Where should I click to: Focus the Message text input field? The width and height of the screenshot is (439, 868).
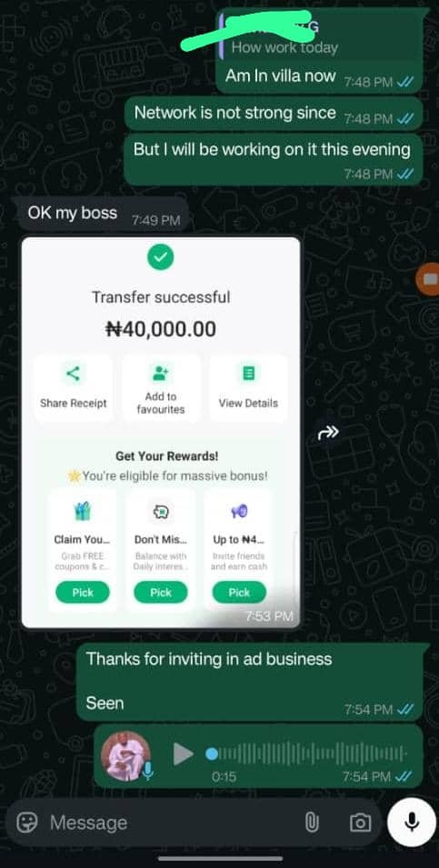pos(172,823)
